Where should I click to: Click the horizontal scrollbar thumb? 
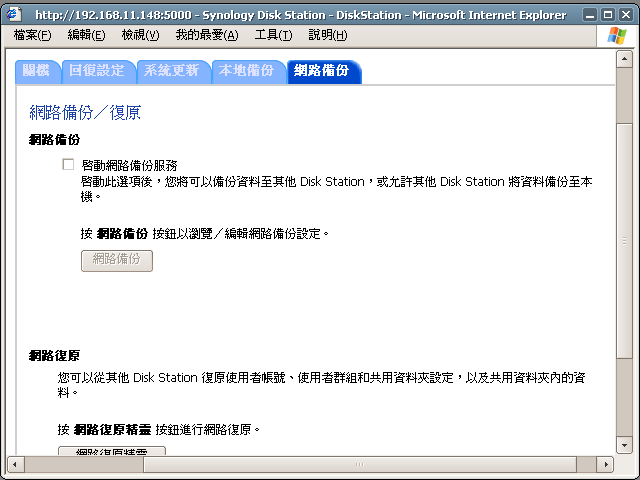[360, 464]
